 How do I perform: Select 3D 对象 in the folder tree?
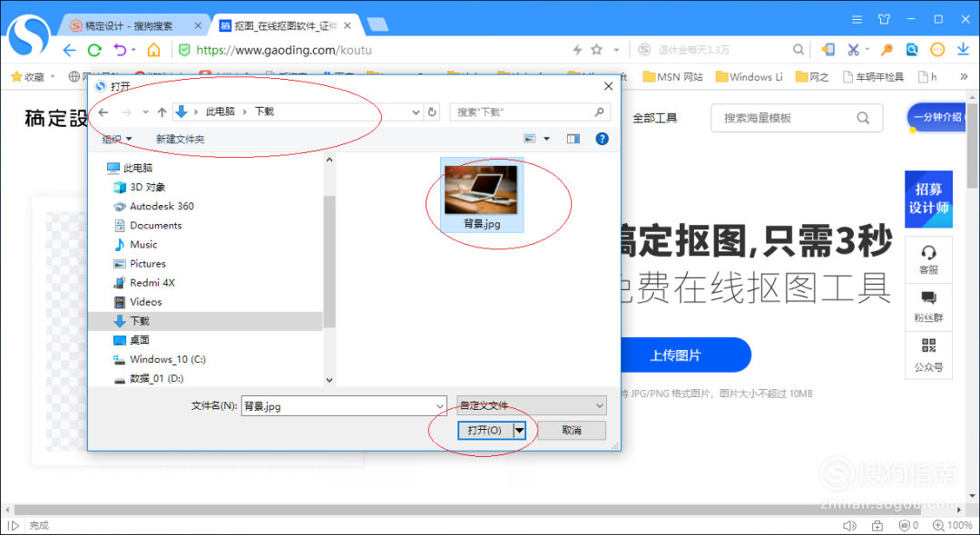tap(140, 188)
